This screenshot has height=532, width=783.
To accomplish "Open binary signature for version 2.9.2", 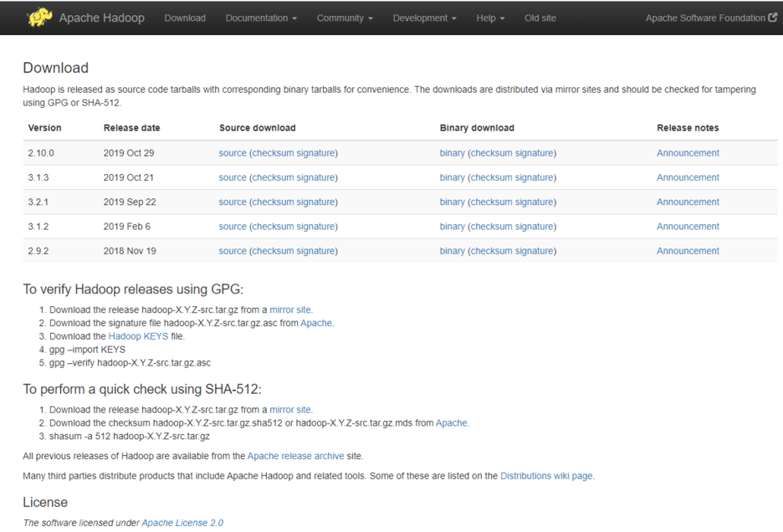I will tap(535, 251).
